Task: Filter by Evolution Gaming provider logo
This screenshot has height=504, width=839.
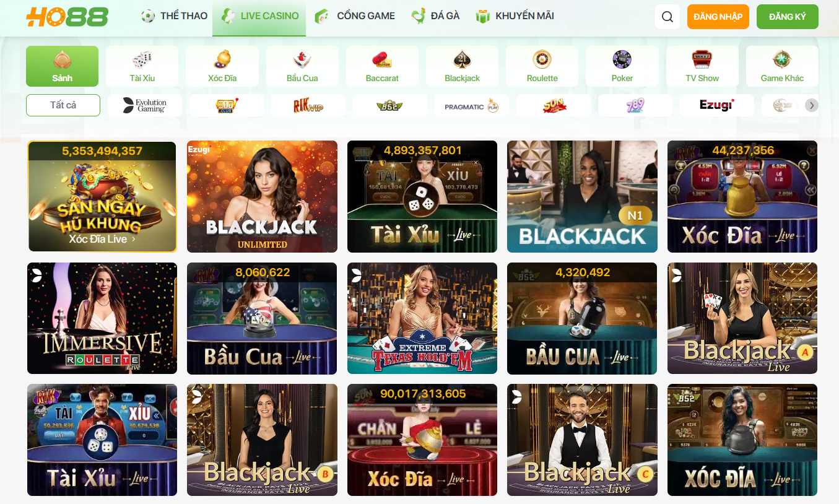Action: point(145,105)
